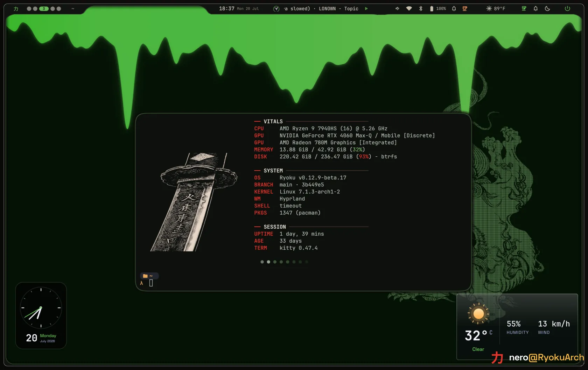
Task: Click the 13 km/h wind value
Action: (554, 324)
